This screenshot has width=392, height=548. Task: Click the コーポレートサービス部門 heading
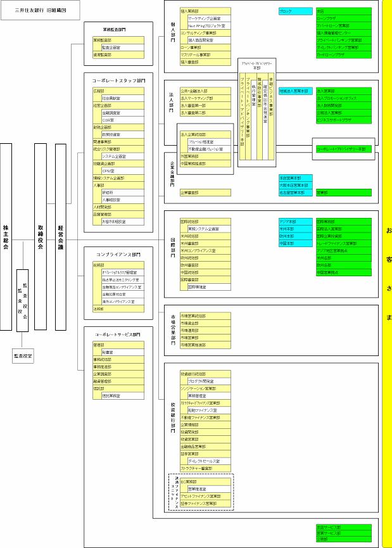click(x=118, y=335)
